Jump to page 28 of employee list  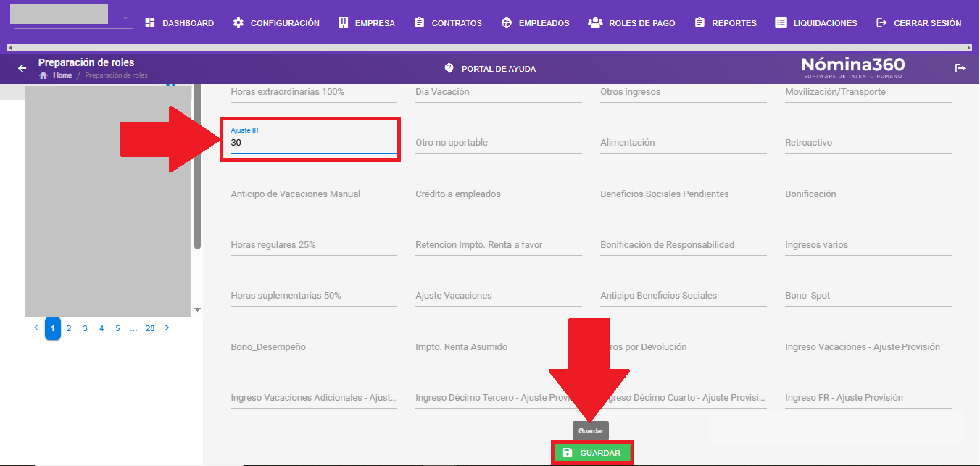click(x=150, y=328)
